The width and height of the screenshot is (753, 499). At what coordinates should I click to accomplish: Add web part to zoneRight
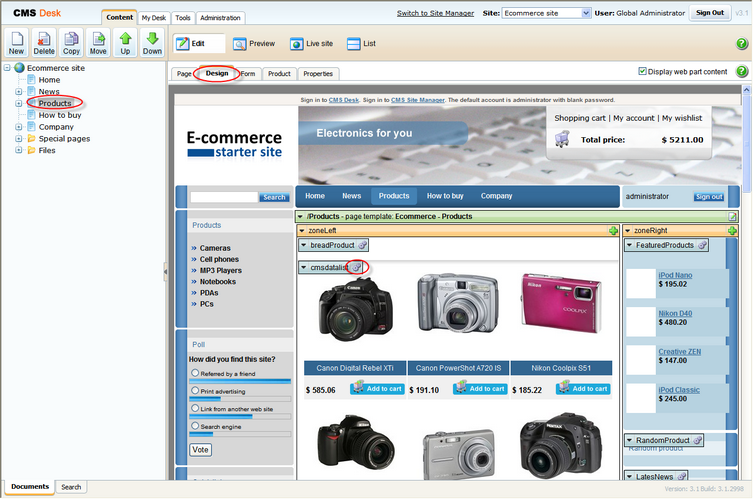coord(732,231)
